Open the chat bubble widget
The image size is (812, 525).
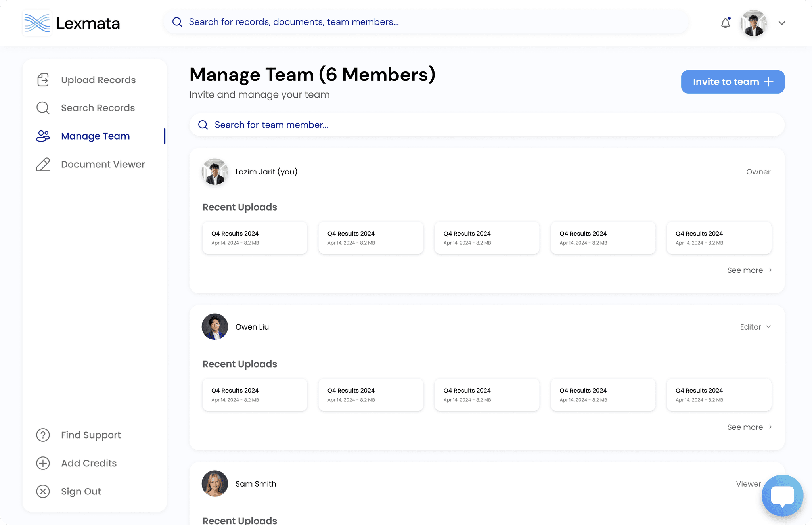coord(782,495)
